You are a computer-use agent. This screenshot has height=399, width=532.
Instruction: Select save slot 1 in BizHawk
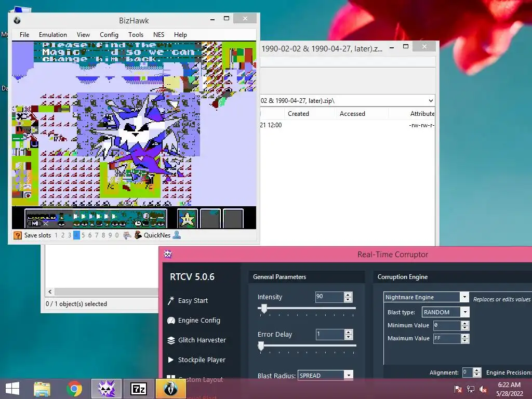coord(56,235)
